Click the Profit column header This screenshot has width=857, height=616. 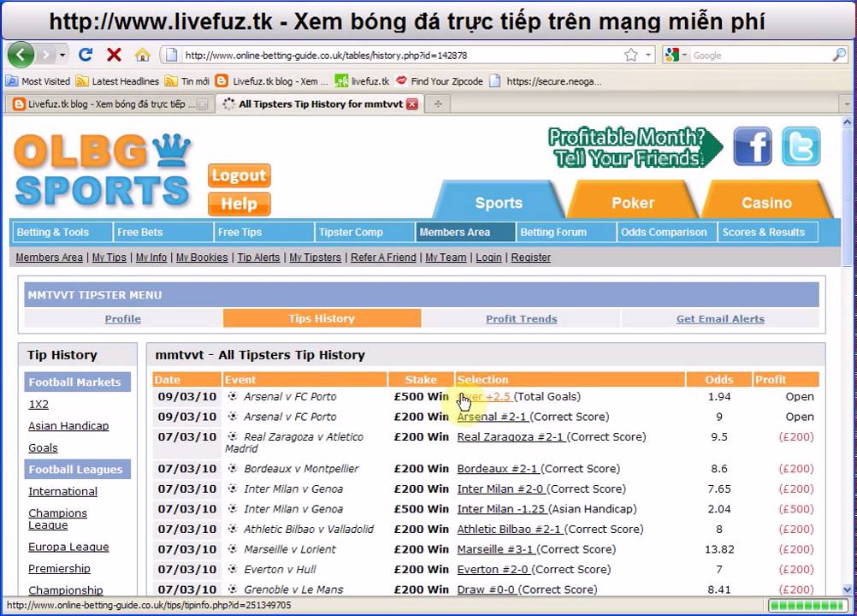pos(785,379)
